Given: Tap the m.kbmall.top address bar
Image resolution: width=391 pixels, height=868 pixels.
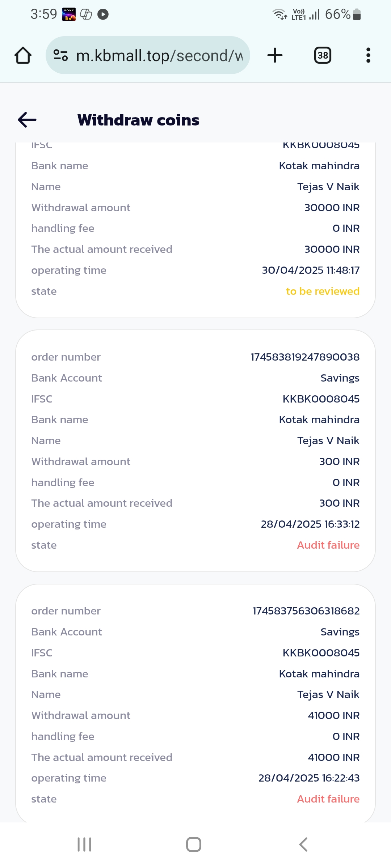Looking at the screenshot, I should pyautogui.click(x=159, y=56).
